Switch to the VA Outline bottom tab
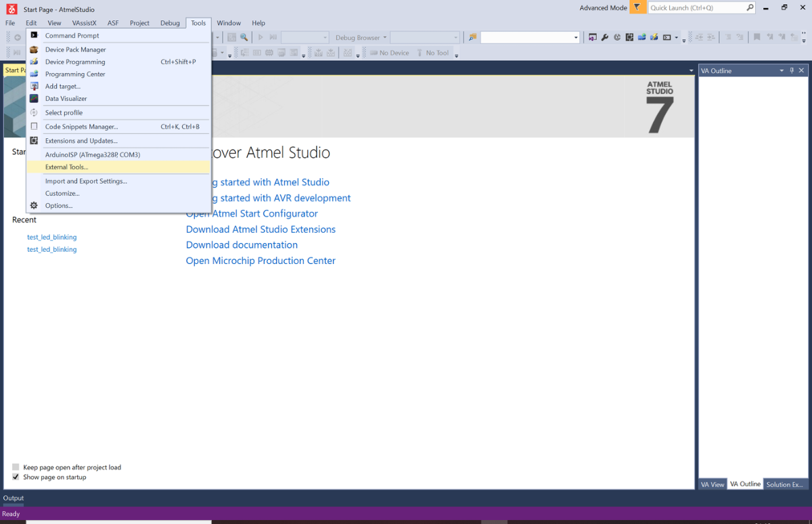Screen dimensions: 812x524 click(x=745, y=484)
